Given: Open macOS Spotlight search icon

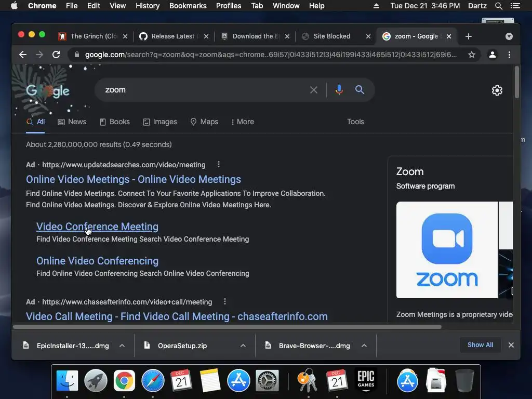Looking at the screenshot, I should (498, 6).
